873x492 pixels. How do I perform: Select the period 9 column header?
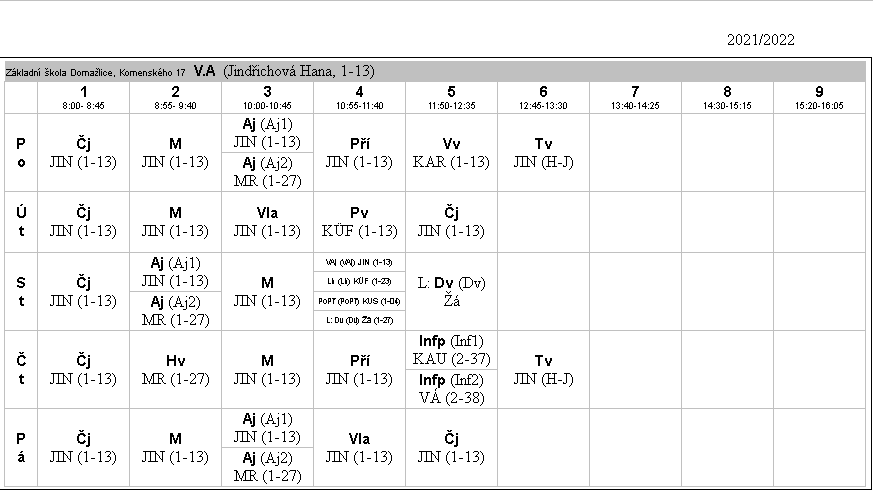coord(819,97)
